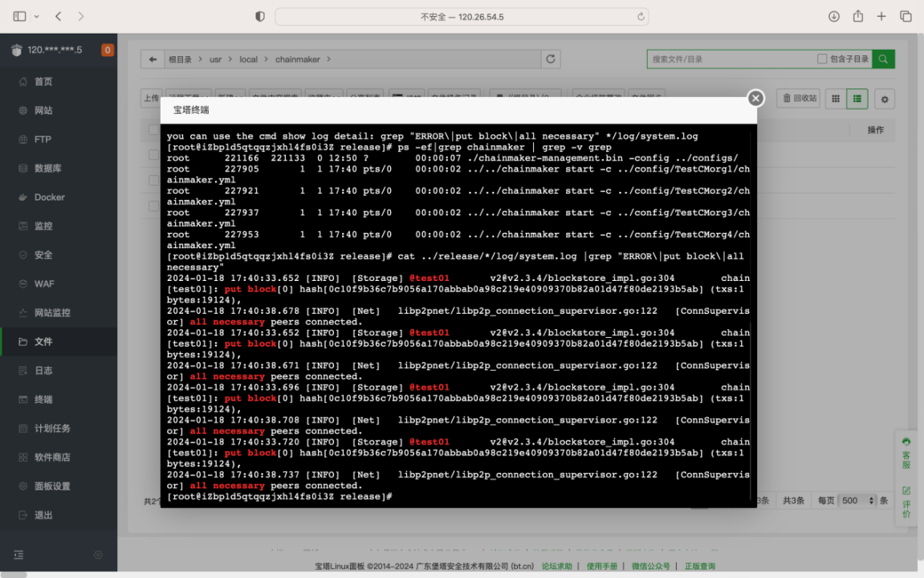The width and height of the screenshot is (924, 578).
Task: Click the green search magnifier button
Action: 883,59
